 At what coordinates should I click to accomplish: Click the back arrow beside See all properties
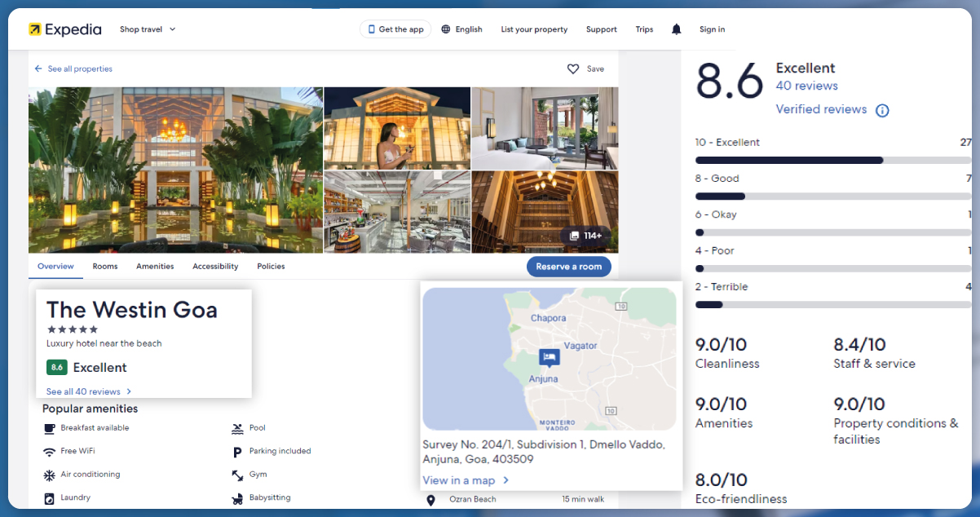(38, 69)
